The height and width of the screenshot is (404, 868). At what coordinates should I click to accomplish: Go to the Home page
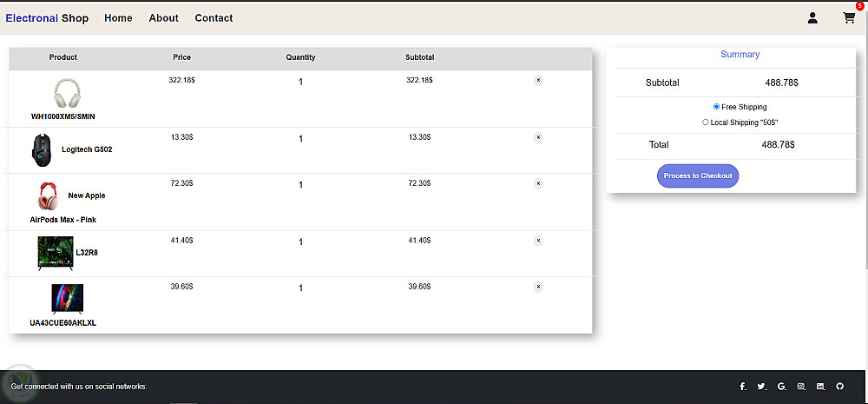pyautogui.click(x=118, y=17)
